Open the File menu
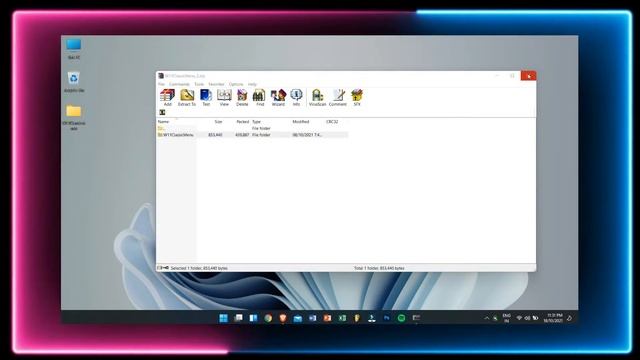The height and width of the screenshot is (360, 640). point(161,84)
